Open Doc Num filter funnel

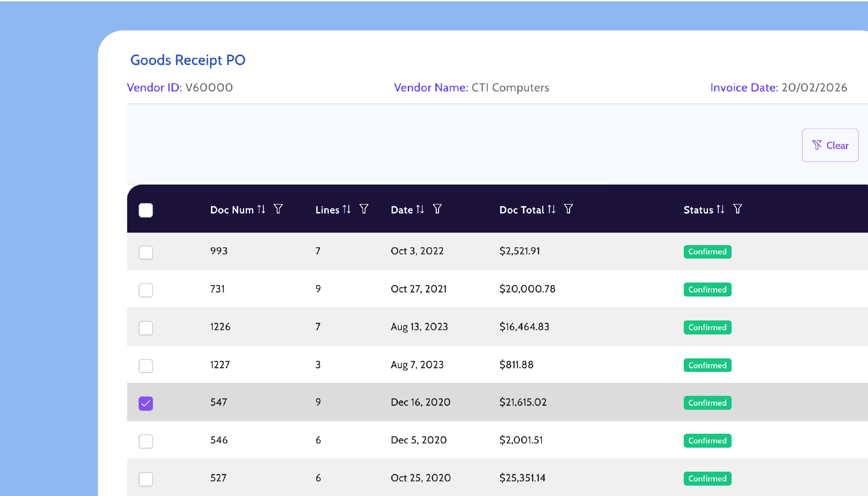tap(278, 209)
